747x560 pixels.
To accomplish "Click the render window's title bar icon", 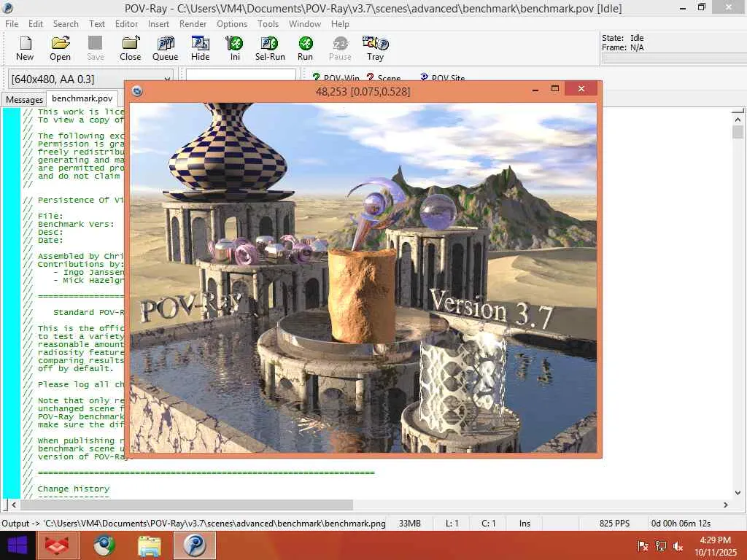I will 137,91.
